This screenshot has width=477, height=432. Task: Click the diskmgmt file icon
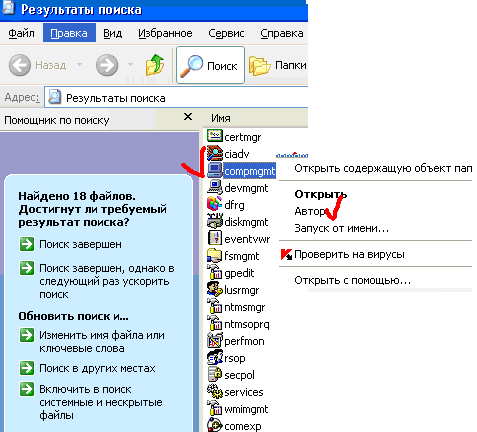[x=215, y=221]
